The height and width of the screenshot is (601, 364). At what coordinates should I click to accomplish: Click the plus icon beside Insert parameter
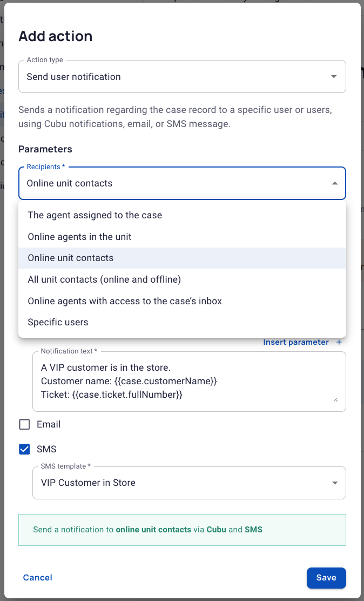[339, 342]
